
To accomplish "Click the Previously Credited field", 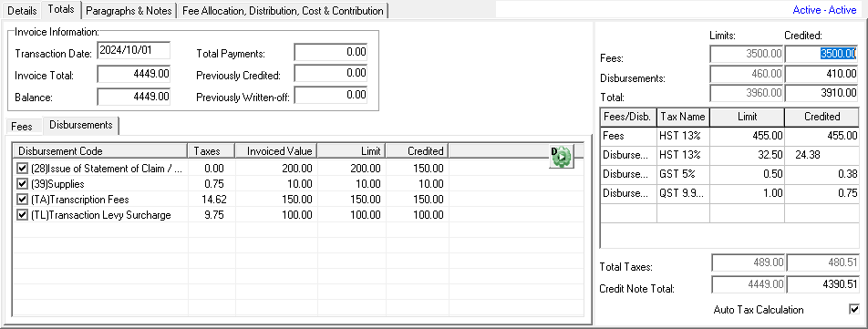I will click(330, 74).
